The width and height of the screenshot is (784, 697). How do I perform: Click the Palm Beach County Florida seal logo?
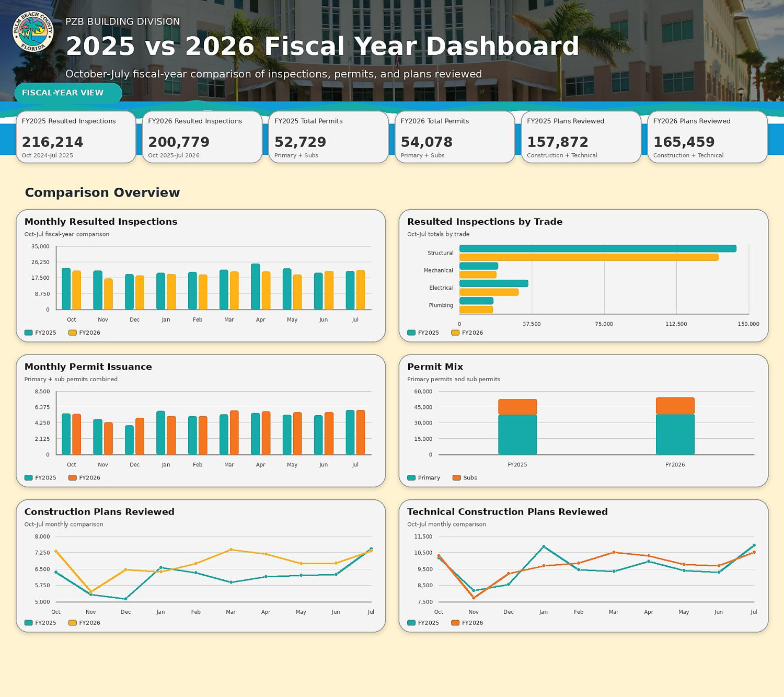pyautogui.click(x=33, y=31)
